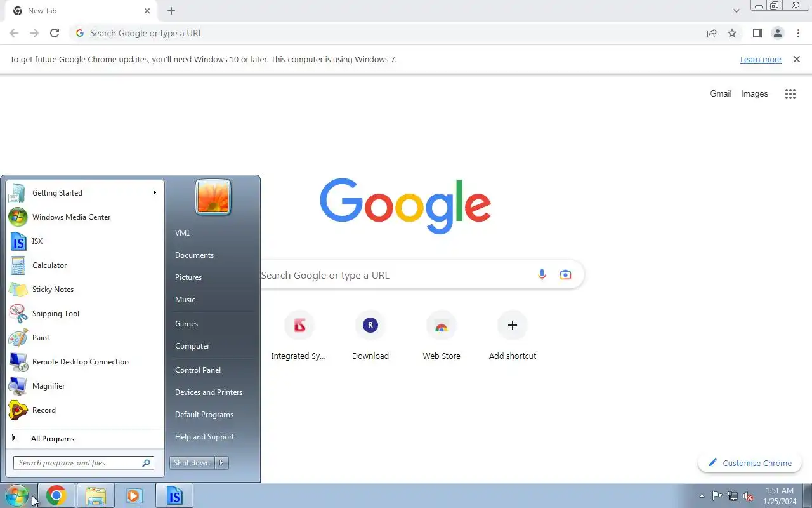Open ISX from the Start menu list

point(84,241)
